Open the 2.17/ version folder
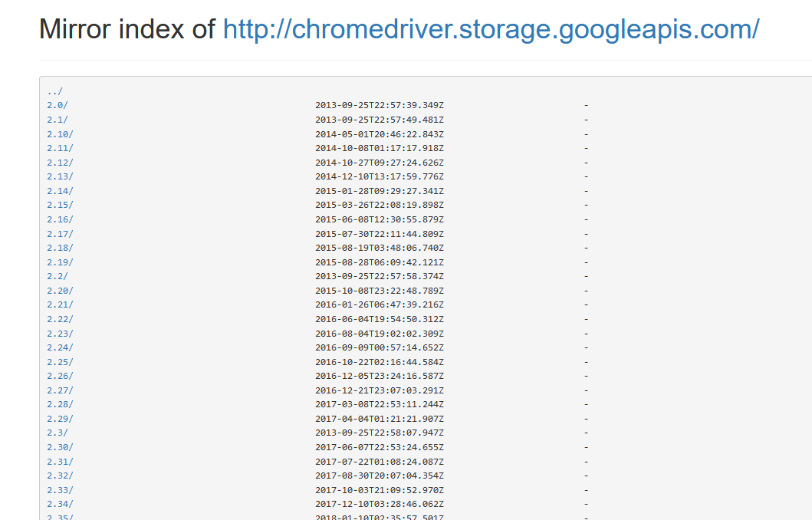 pyautogui.click(x=54, y=233)
